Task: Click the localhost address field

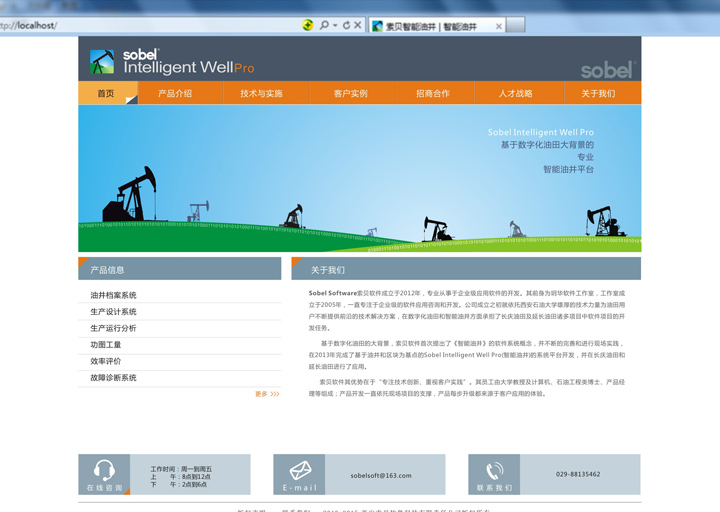Action: tap(149, 25)
